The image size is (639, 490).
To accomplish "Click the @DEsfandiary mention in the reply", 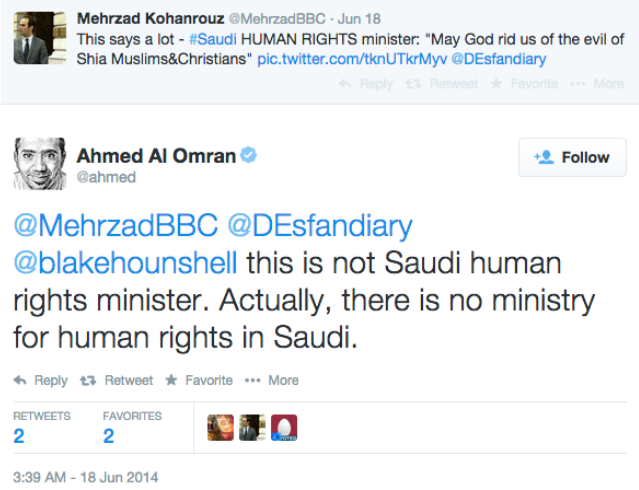I will click(x=319, y=227).
